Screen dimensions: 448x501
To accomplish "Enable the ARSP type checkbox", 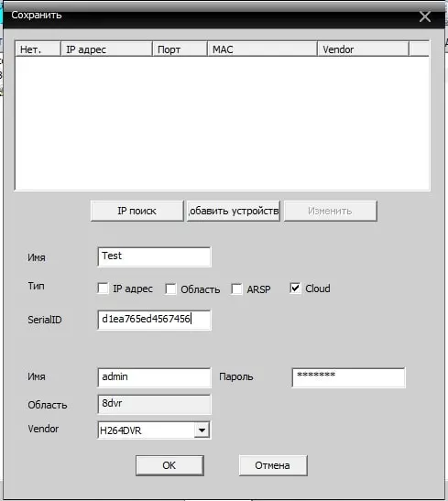I will (236, 289).
